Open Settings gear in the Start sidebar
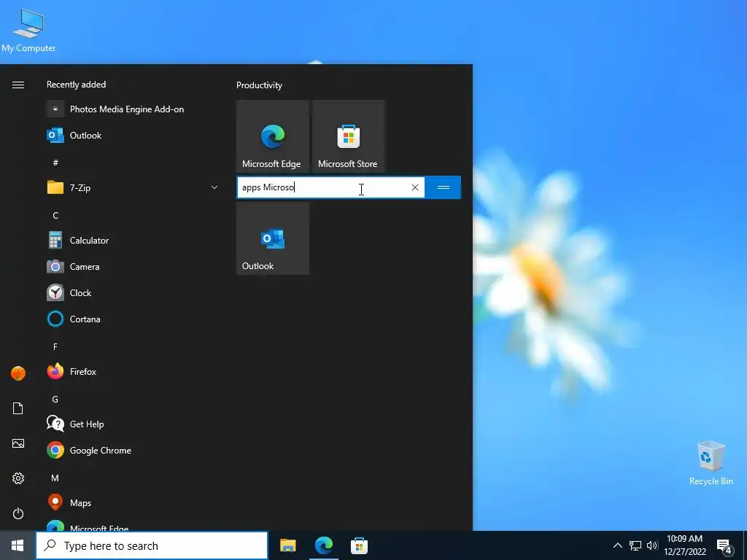Viewport: 747px width, 560px height. pyautogui.click(x=18, y=478)
